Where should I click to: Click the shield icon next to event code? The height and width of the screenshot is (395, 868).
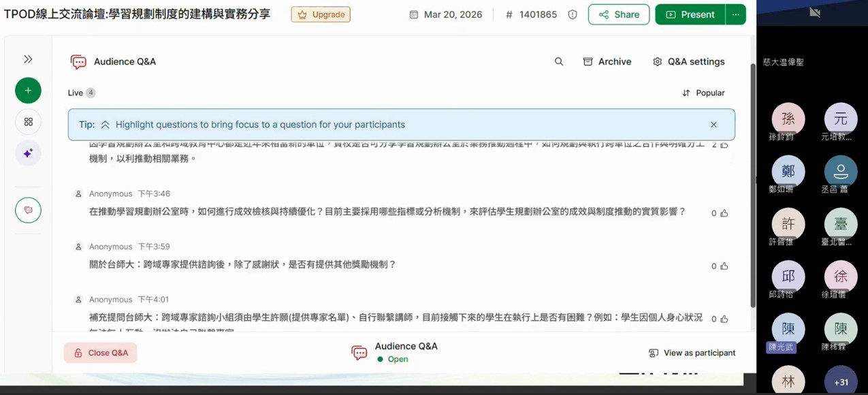click(573, 14)
